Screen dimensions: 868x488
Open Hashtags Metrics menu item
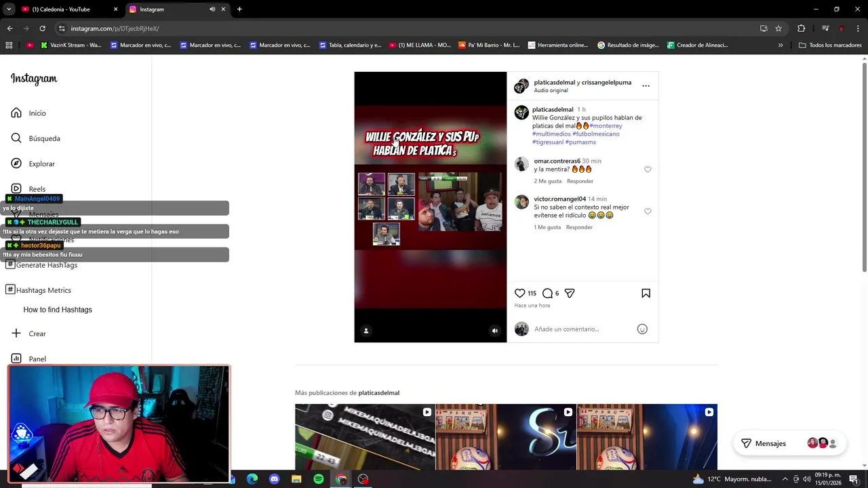38,290
